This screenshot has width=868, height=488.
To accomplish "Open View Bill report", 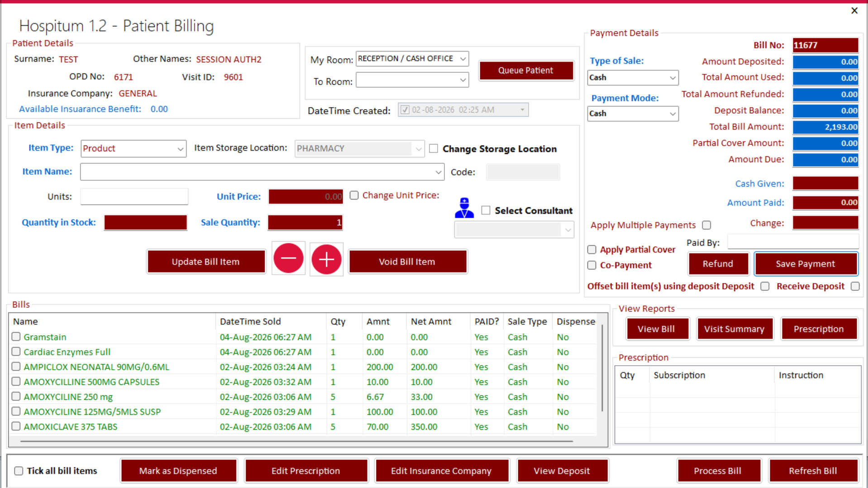I will (x=657, y=329).
